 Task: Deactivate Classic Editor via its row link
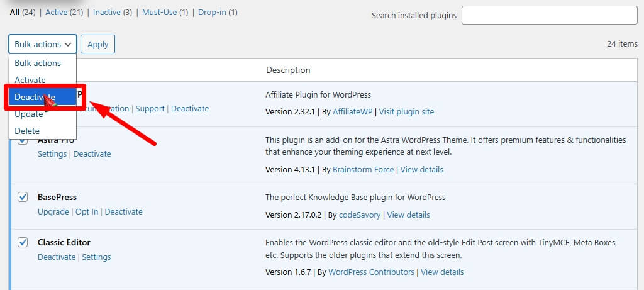pos(57,257)
